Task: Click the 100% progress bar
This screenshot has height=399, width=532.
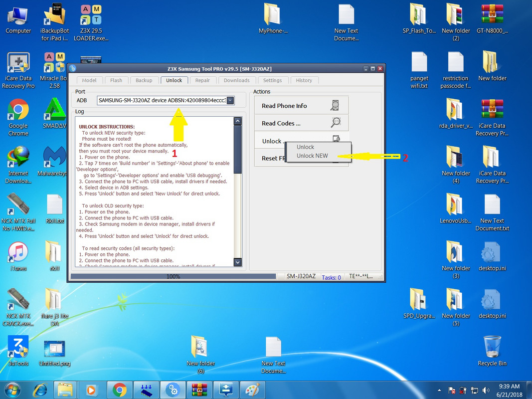Action: point(173,276)
